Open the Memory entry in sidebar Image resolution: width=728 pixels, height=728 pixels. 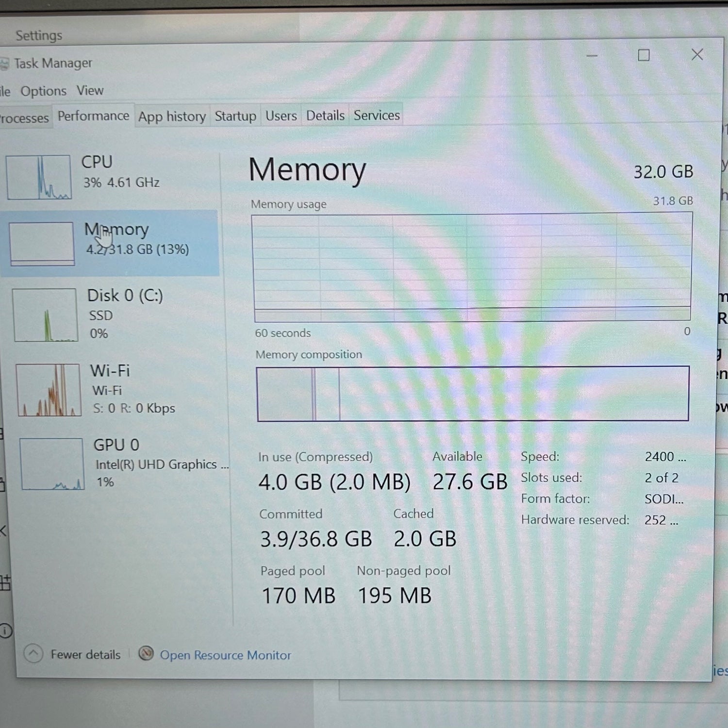pos(110,243)
